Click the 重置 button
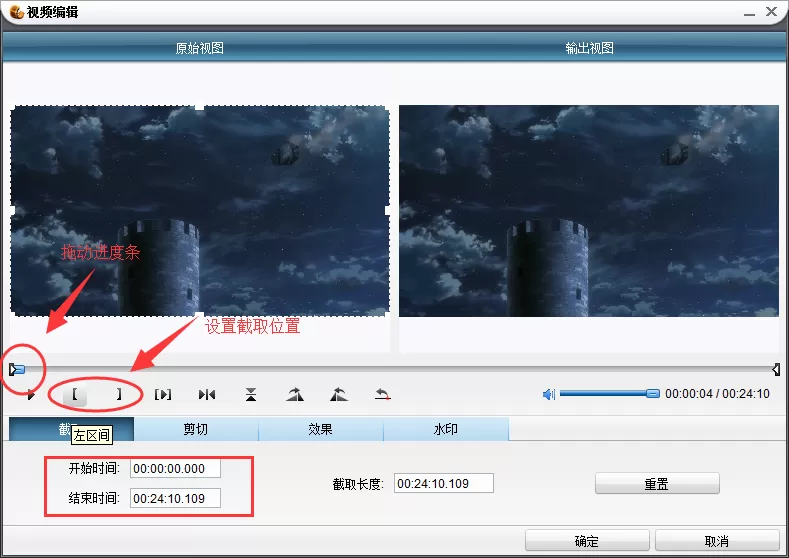This screenshot has height=558, width=789. [x=657, y=484]
